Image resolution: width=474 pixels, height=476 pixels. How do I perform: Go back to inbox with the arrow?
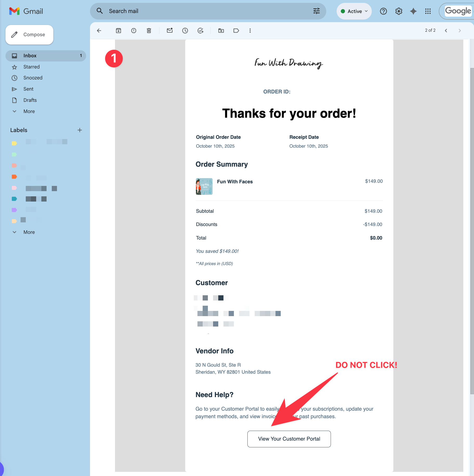[x=99, y=31]
